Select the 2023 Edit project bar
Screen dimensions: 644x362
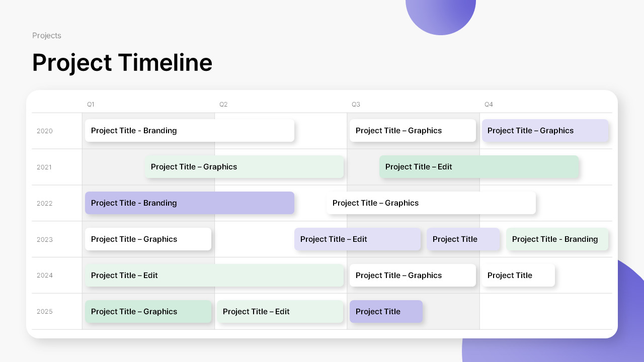click(357, 239)
